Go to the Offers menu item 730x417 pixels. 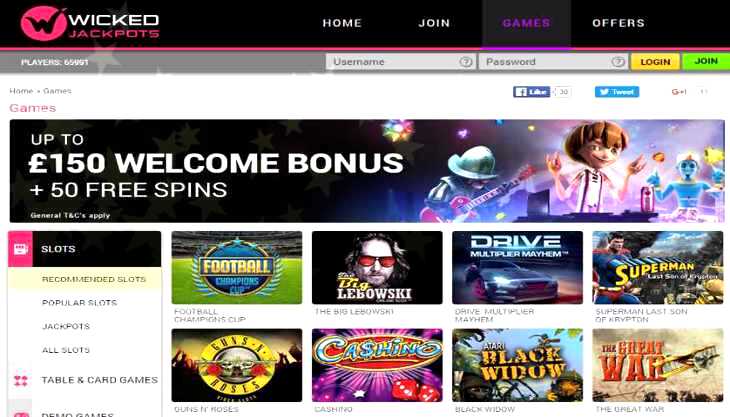[618, 23]
